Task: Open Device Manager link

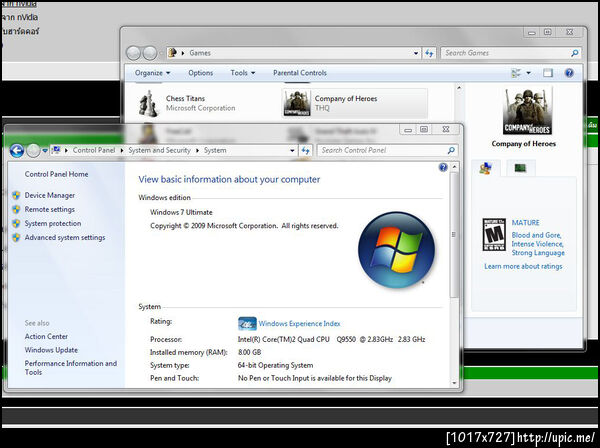Action: tap(50, 195)
